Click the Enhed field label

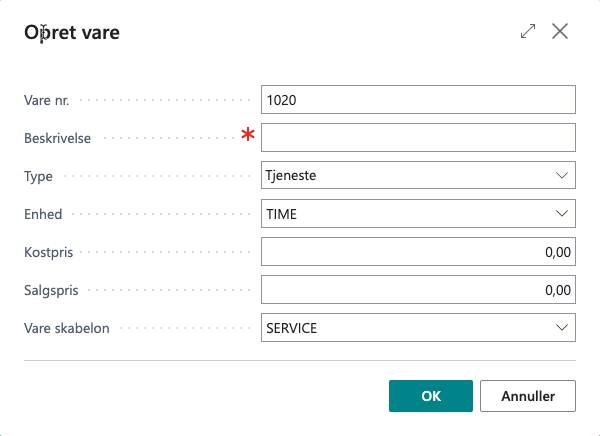pyautogui.click(x=42, y=214)
